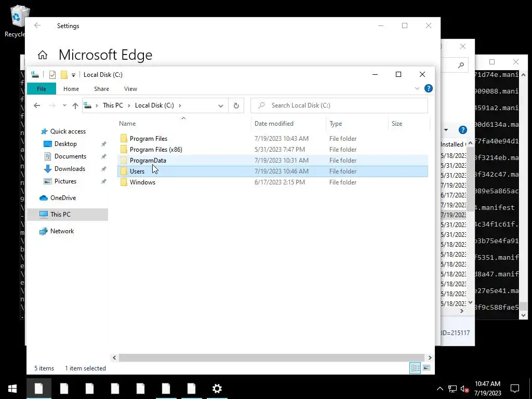Open Downloads in navigation pane
This screenshot has width=532, height=399.
tap(70, 169)
